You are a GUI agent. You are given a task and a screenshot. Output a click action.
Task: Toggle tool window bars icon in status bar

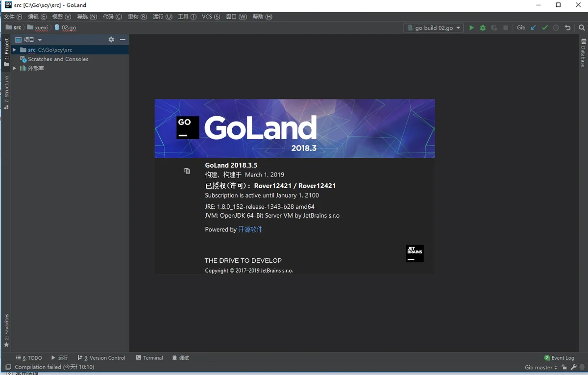point(8,367)
